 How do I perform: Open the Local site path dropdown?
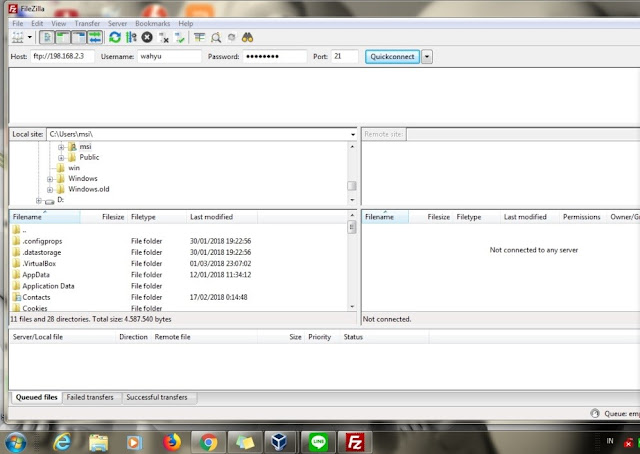tap(353, 134)
